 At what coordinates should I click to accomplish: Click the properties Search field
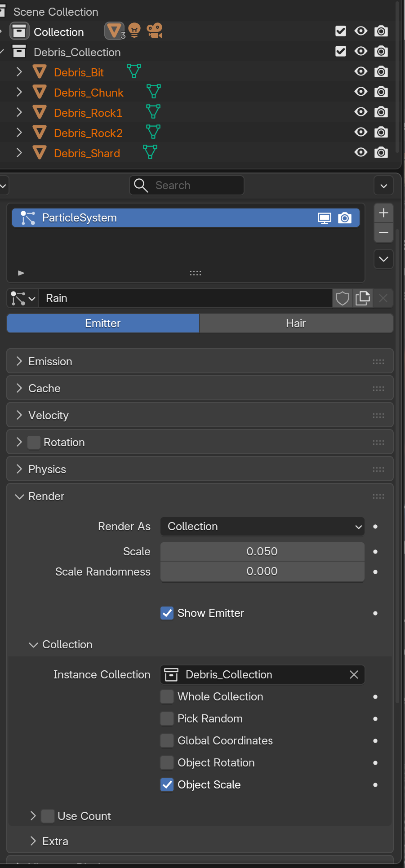point(187,186)
